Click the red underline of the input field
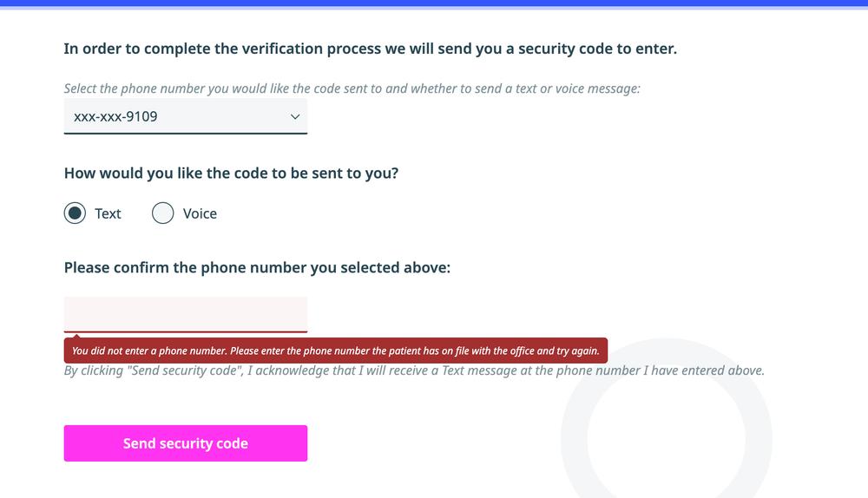The height and width of the screenshot is (498, 868). 185,331
